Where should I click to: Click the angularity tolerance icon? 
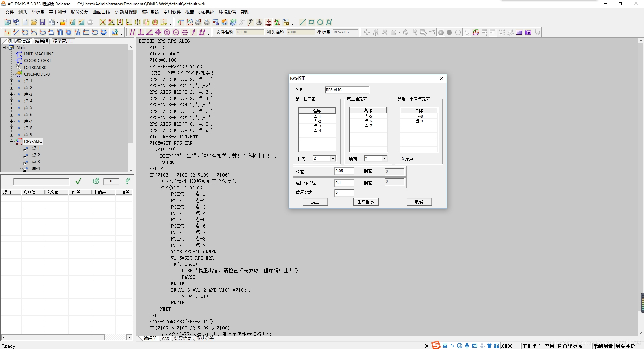coord(149,32)
